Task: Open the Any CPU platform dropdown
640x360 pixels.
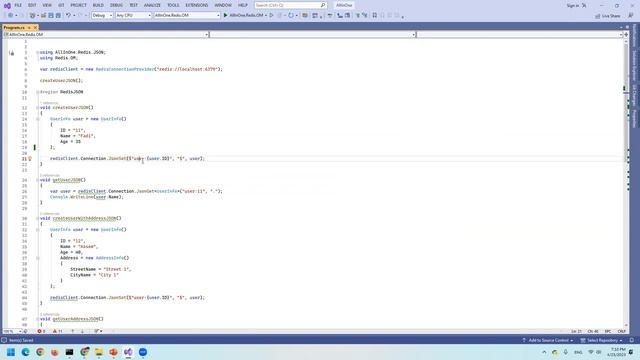Action: (x=133, y=16)
